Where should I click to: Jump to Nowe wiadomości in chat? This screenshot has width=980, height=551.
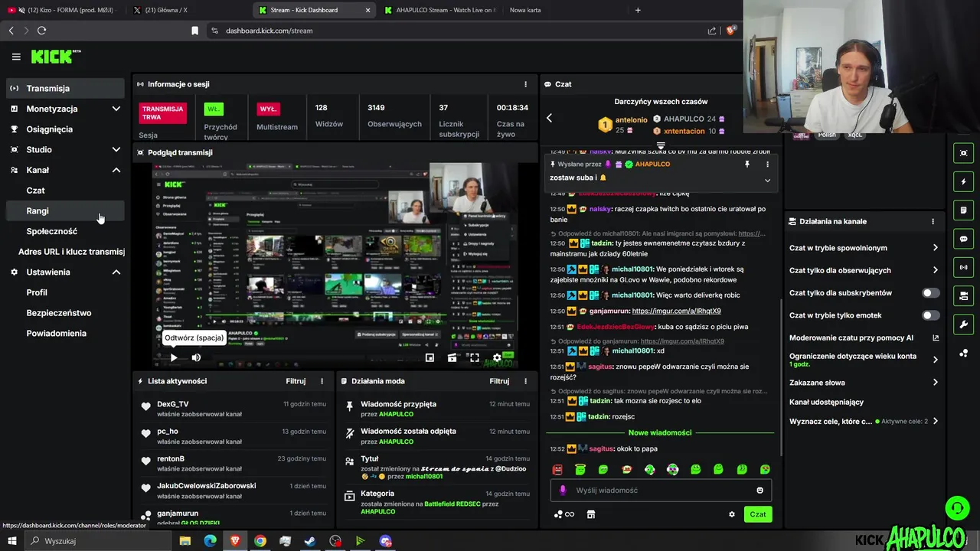[659, 432]
